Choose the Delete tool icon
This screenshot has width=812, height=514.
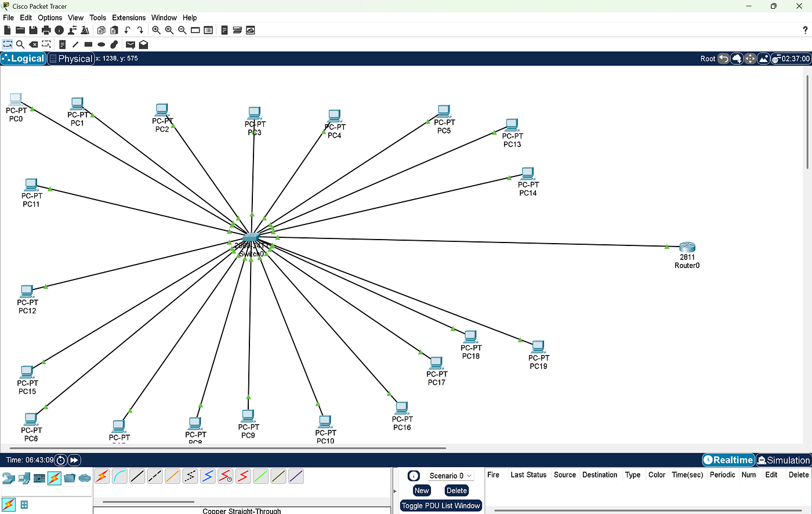tap(33, 44)
